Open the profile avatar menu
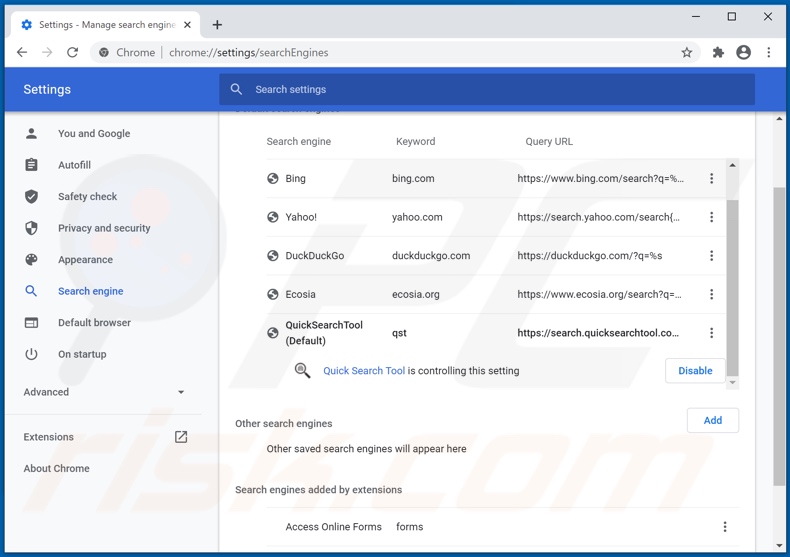The image size is (790, 557). (744, 52)
